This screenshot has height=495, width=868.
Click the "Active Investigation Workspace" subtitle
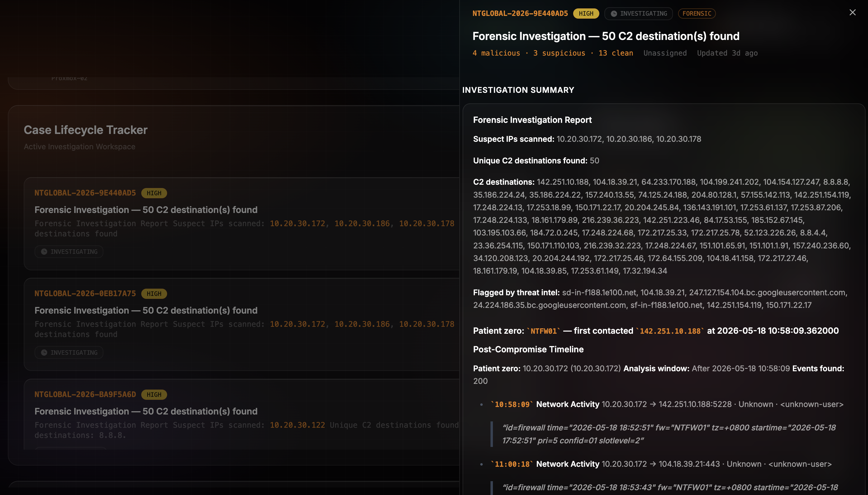80,147
